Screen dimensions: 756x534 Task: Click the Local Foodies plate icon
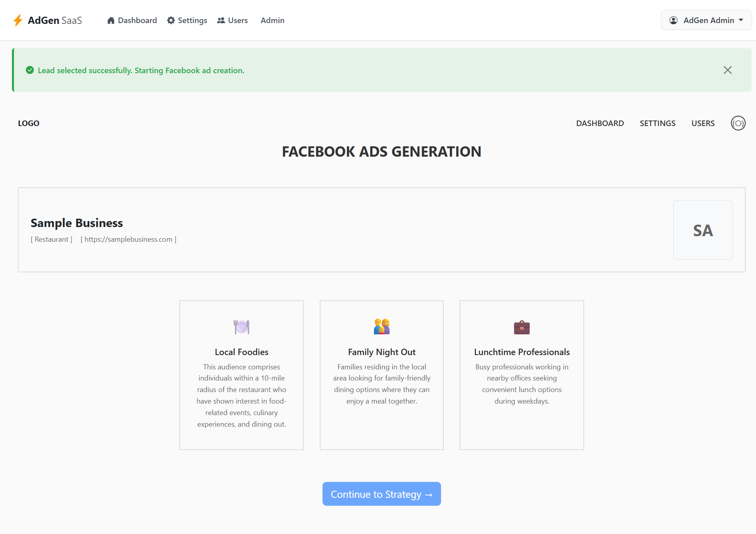pos(241,327)
